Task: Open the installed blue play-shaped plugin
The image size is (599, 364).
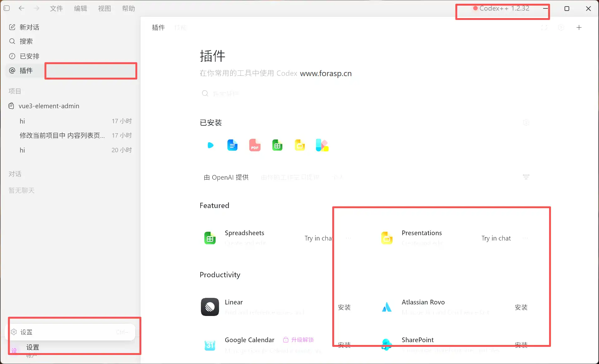Action: pyautogui.click(x=210, y=145)
